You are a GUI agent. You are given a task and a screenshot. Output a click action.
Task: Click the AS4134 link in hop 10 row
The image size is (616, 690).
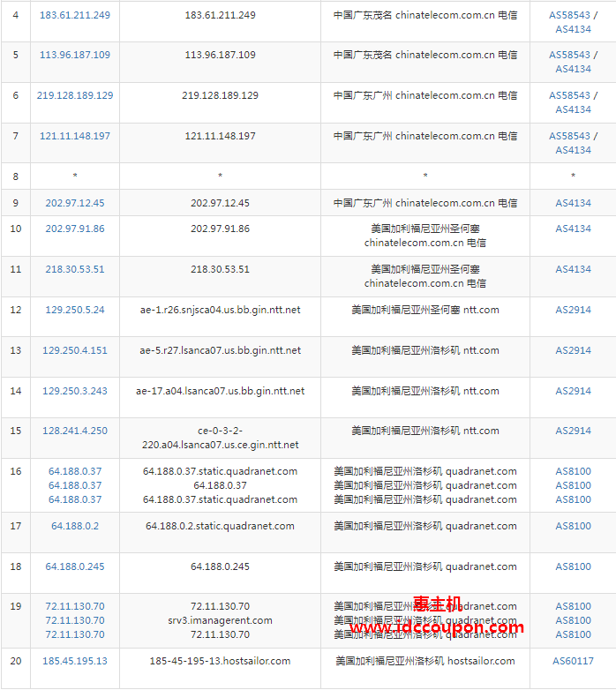coord(573,229)
